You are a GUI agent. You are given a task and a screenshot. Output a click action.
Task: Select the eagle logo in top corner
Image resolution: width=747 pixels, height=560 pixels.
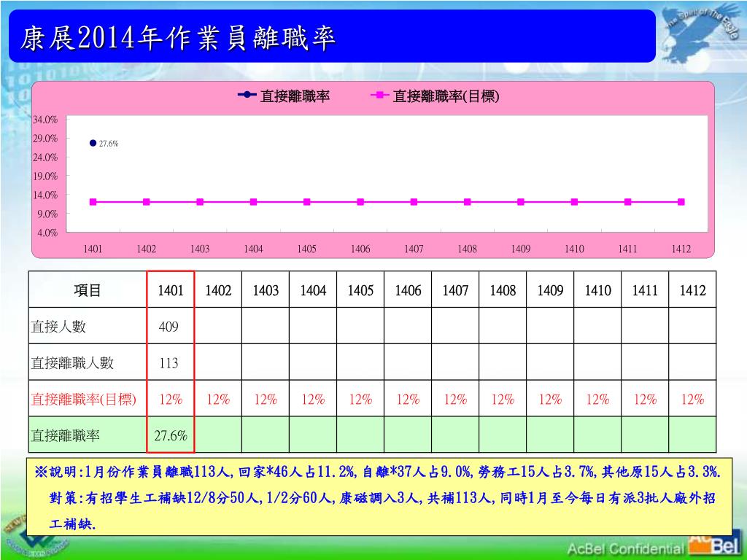point(700,33)
